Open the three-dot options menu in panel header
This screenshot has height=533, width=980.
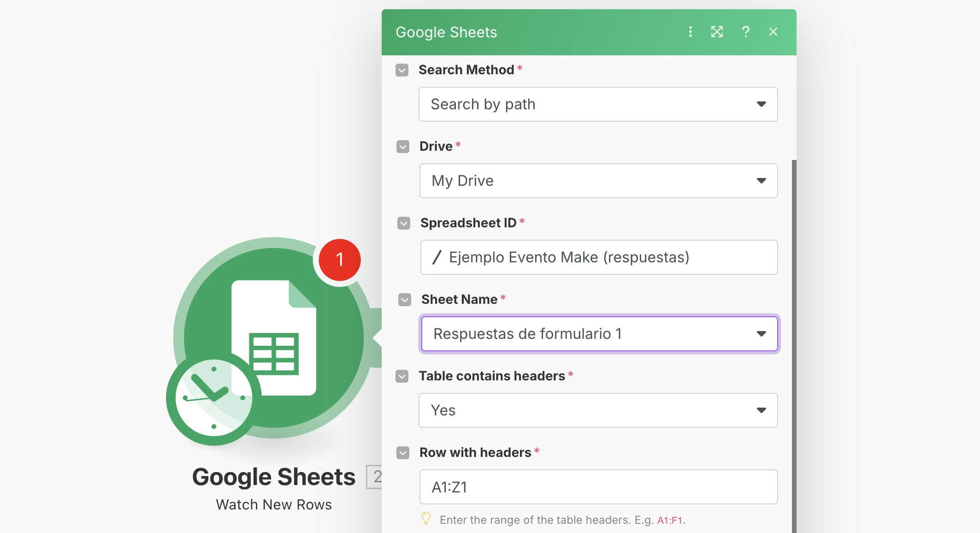click(x=690, y=32)
